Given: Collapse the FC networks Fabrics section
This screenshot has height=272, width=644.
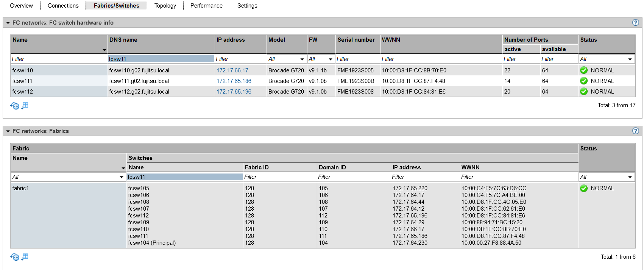Looking at the screenshot, I should pyautogui.click(x=8, y=131).
